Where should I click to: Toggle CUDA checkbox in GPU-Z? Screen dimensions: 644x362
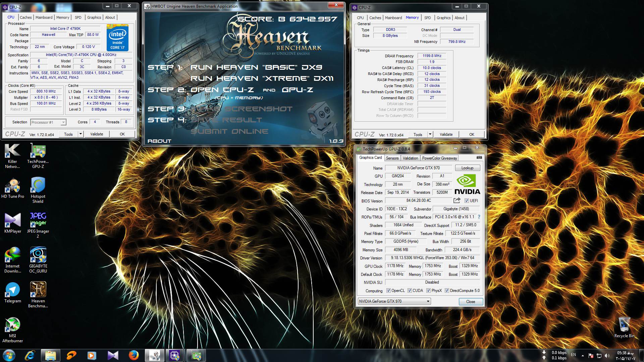pos(410,291)
